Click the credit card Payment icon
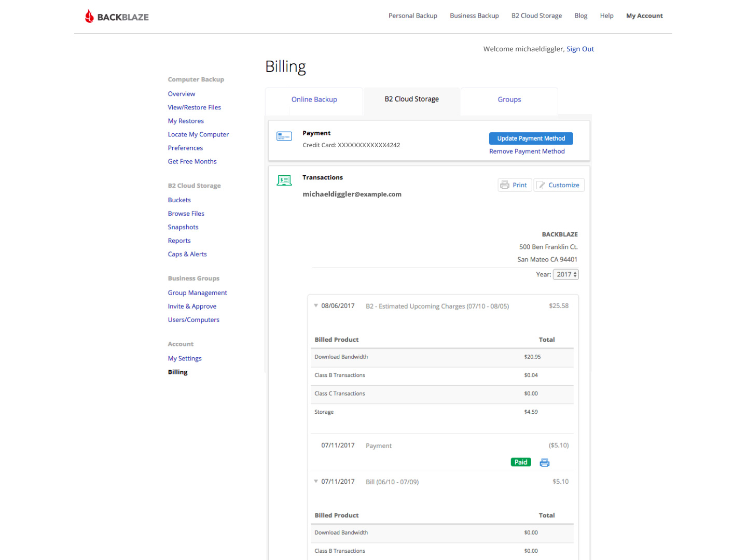747x560 pixels. pos(284,136)
